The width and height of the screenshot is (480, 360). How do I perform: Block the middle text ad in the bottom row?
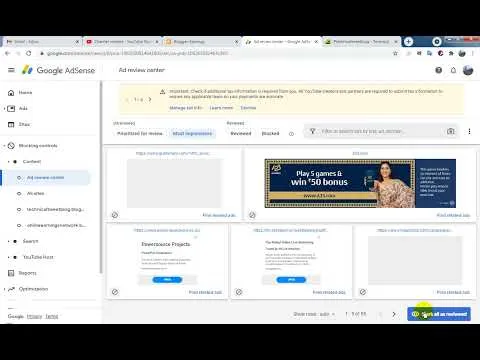(239, 292)
